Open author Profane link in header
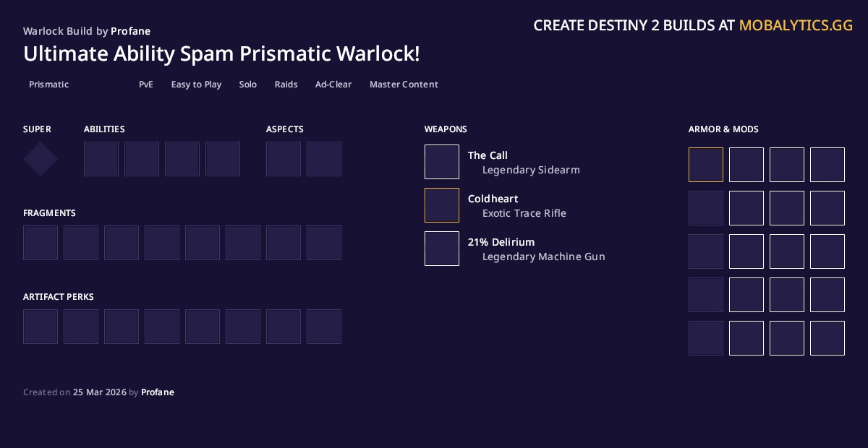Viewport: 868px width, 448px height. [x=131, y=31]
